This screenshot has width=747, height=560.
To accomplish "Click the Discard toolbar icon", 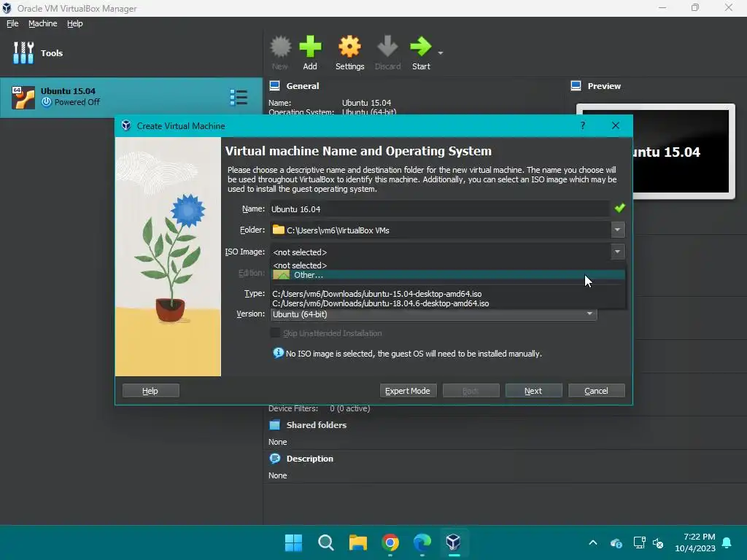I will click(x=387, y=47).
